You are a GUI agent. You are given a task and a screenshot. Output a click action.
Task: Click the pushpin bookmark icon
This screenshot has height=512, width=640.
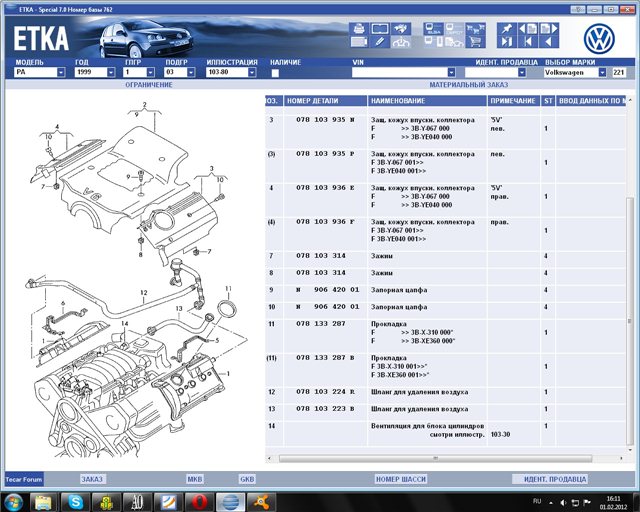coord(507,29)
